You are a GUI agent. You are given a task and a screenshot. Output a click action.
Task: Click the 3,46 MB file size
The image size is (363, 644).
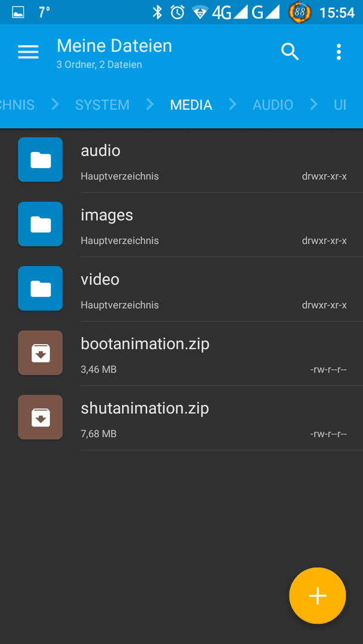coord(99,370)
